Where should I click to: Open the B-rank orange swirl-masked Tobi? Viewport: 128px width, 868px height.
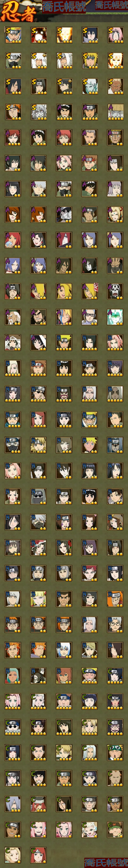click(115, 598)
